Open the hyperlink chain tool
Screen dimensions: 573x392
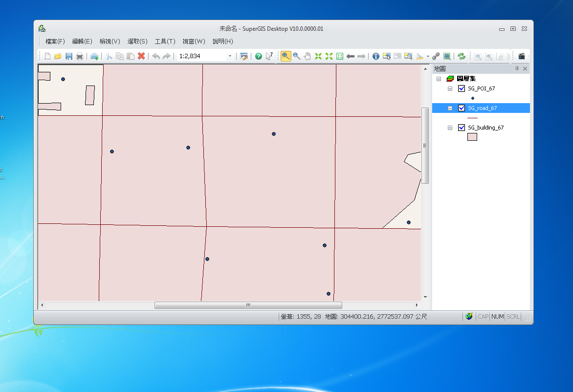pyautogui.click(x=436, y=56)
